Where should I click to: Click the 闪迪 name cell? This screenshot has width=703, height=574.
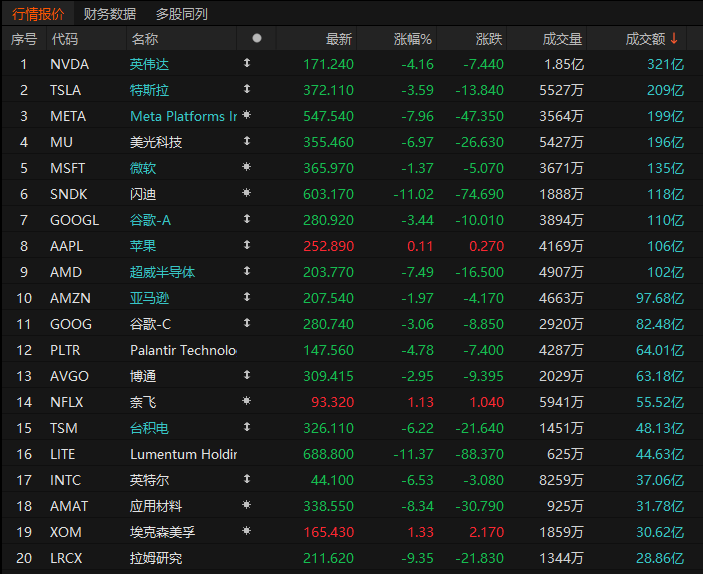[143, 194]
